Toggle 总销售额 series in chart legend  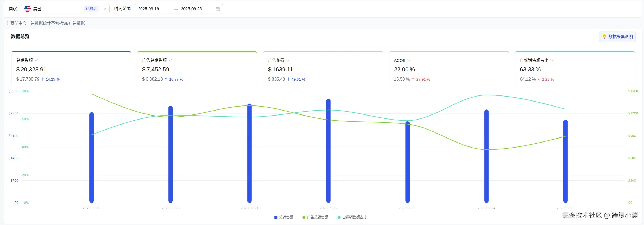(283, 217)
